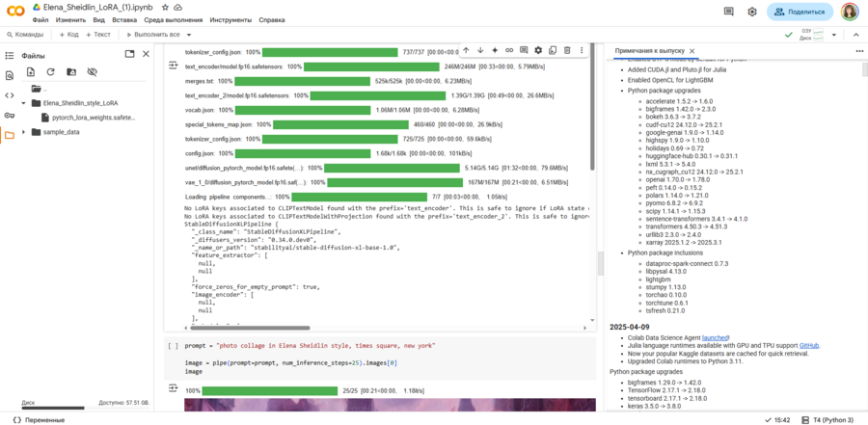This screenshot has width=868, height=425.
Task: Add a code cell with + Код
Action: pyautogui.click(x=68, y=35)
